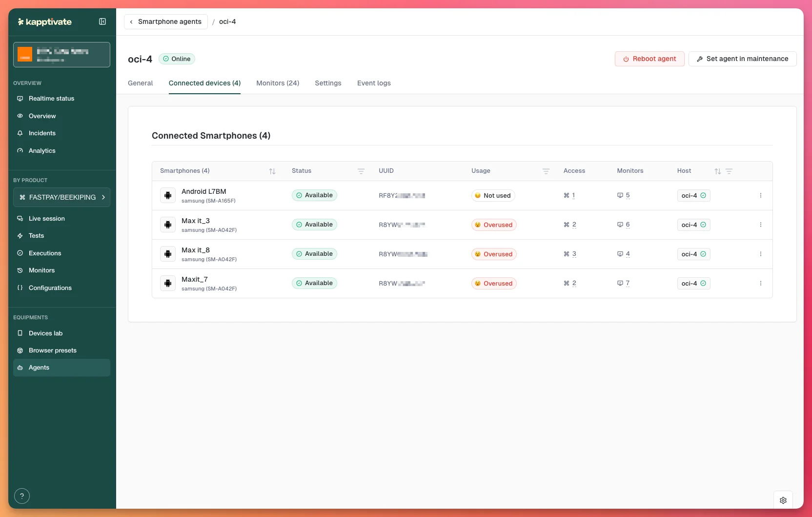Click the Android L7BM device name

point(204,191)
